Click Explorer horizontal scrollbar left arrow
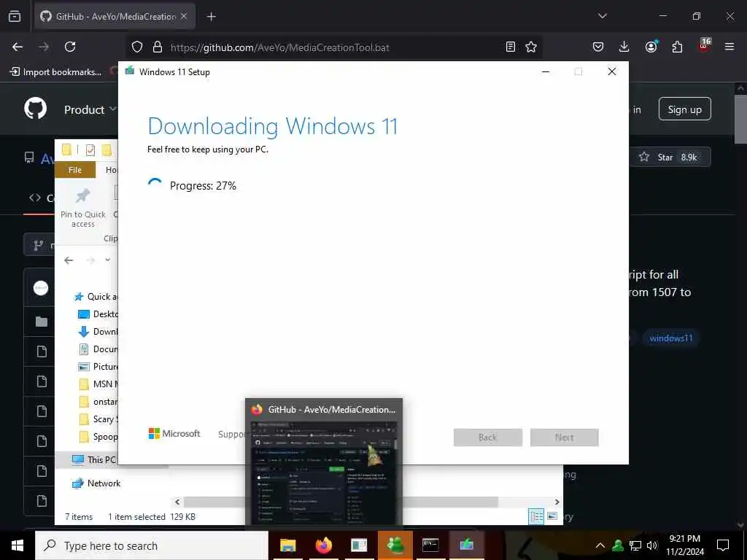The height and width of the screenshot is (560, 747). point(177,502)
